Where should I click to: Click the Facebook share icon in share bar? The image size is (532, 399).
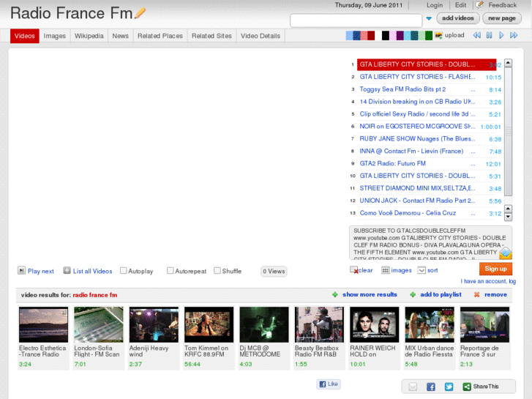431,387
